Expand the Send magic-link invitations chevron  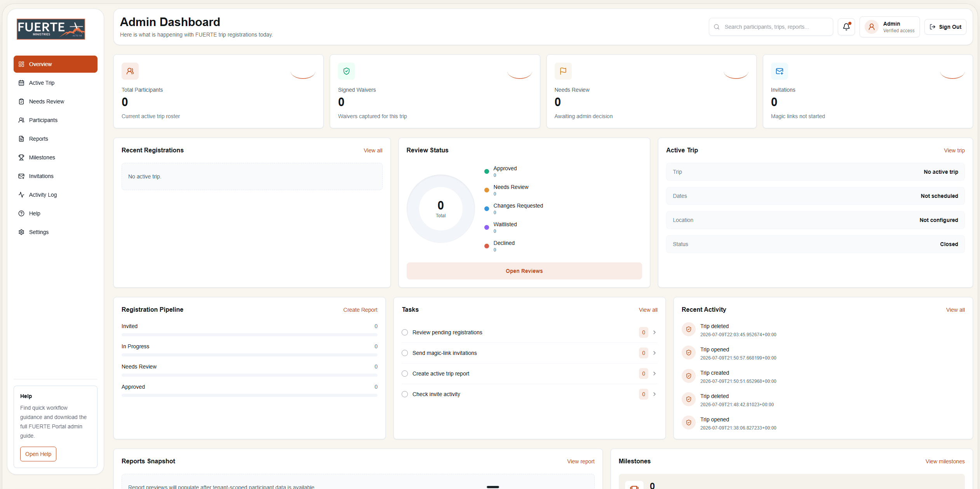click(654, 353)
